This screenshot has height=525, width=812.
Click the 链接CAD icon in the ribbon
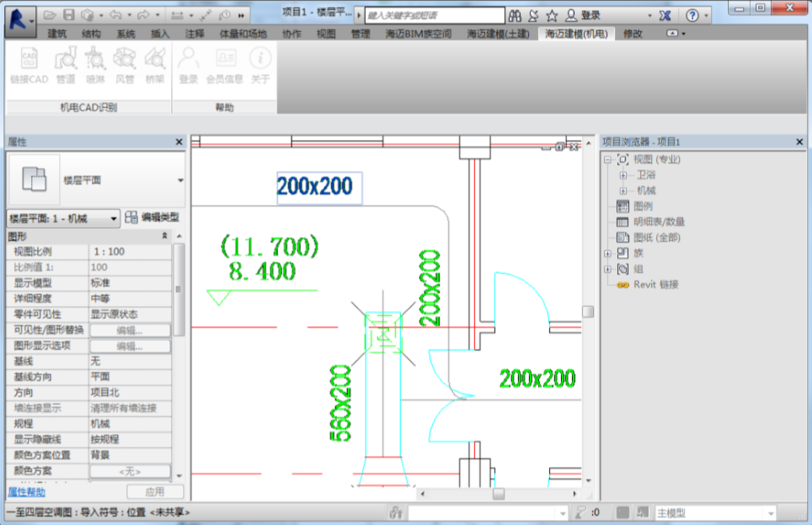click(x=29, y=65)
